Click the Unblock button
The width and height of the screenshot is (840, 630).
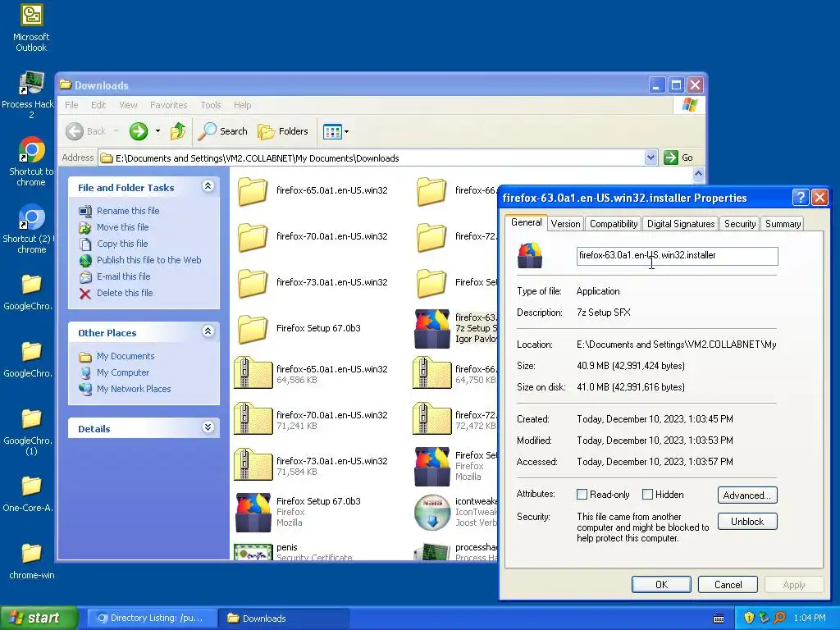[x=746, y=521]
